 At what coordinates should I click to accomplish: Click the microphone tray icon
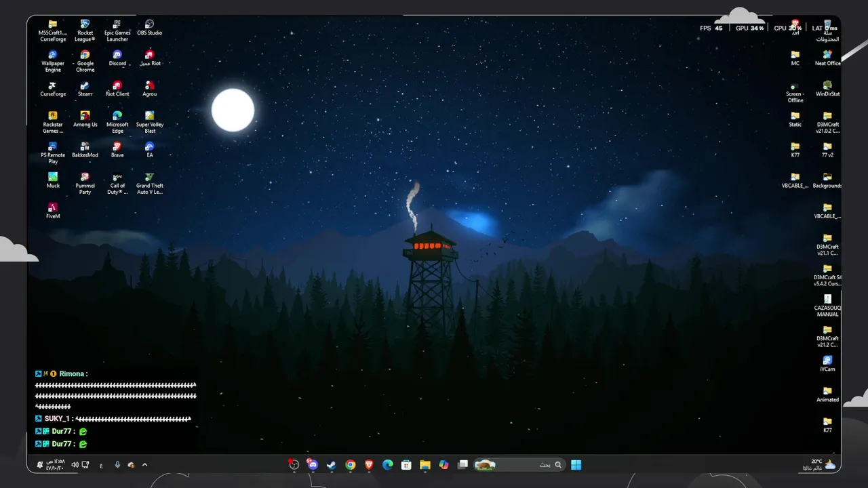117,465
